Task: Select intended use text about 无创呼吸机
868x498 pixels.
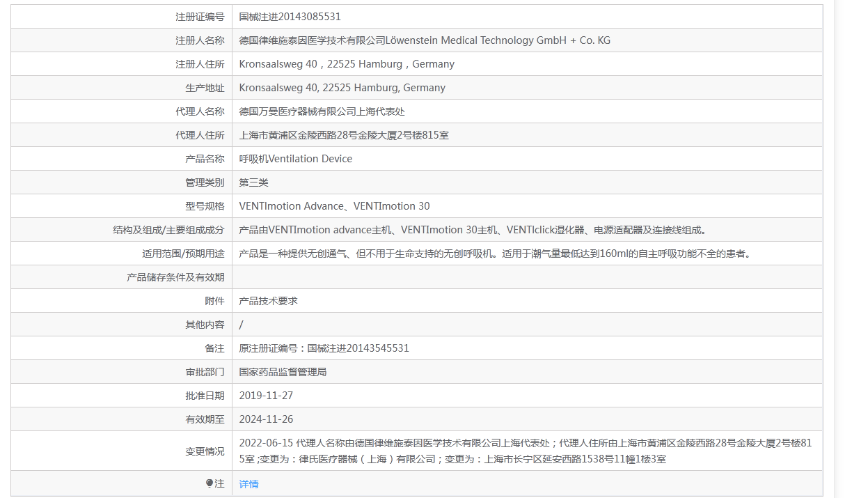Action: 495,254
